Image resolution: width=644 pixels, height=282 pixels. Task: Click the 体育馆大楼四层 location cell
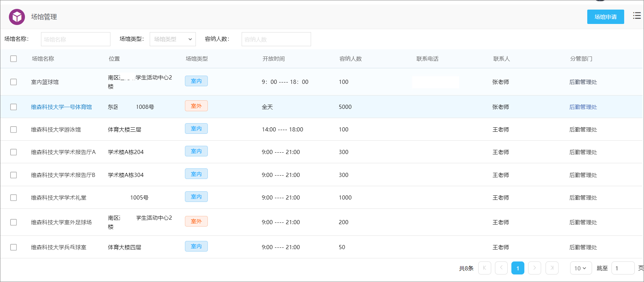pos(124,247)
